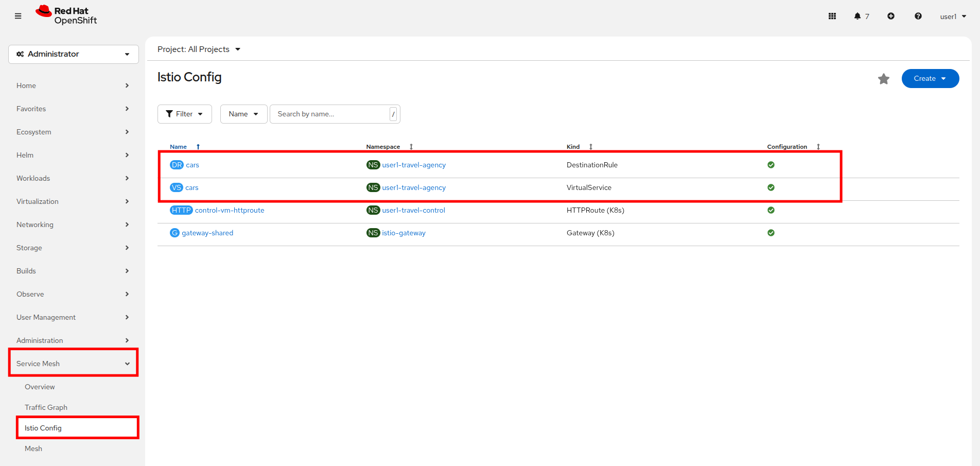
Task: Sort table by Namespace column arrows
Action: [411, 147]
